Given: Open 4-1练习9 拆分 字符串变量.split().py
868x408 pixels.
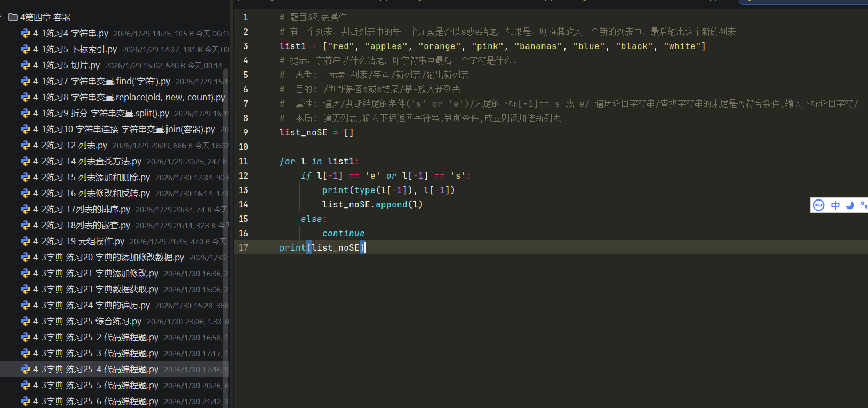Looking at the screenshot, I should point(101,113).
